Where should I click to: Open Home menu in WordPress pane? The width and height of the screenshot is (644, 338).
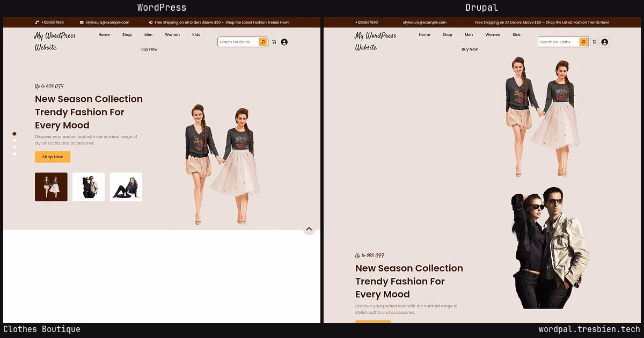tap(104, 35)
